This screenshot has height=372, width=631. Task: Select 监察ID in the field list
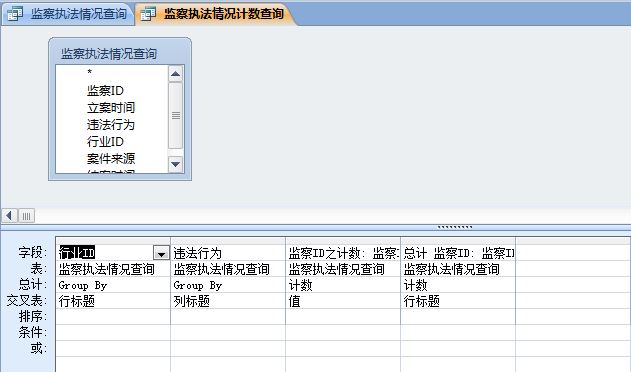pyautogui.click(x=105, y=91)
